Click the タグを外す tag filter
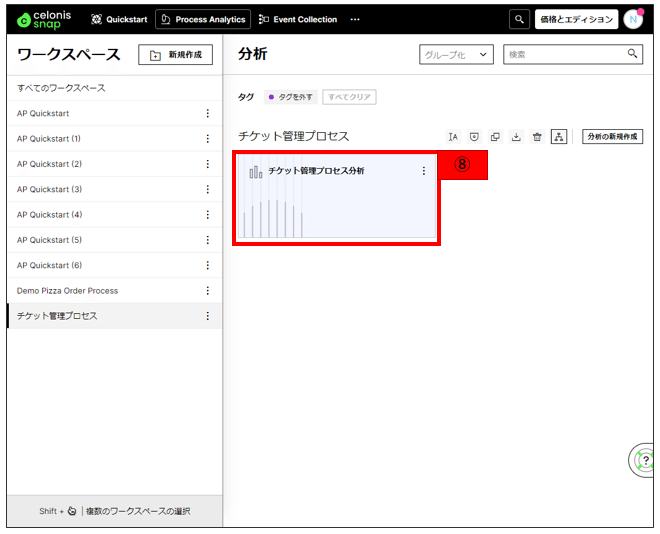This screenshot has width=660, height=534. click(290, 97)
